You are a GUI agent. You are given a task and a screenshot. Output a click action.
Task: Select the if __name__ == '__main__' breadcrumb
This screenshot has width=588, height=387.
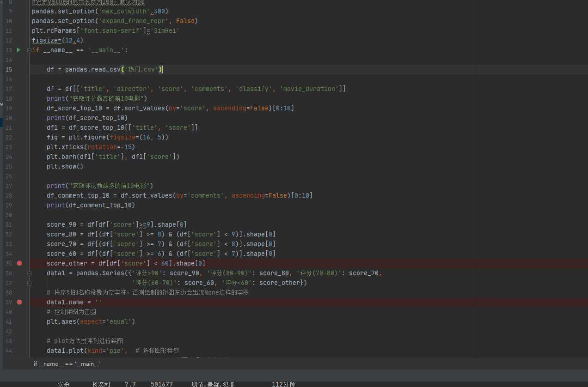[x=67, y=364]
